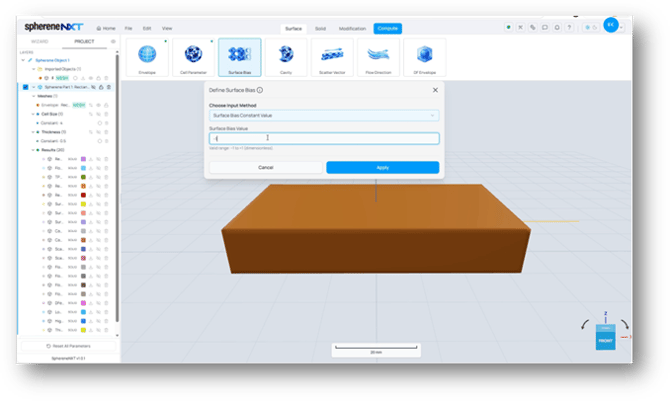Viewport: 670px width, 401px height.
Task: Close the Define Surface Bias dialog
Action: click(x=435, y=90)
